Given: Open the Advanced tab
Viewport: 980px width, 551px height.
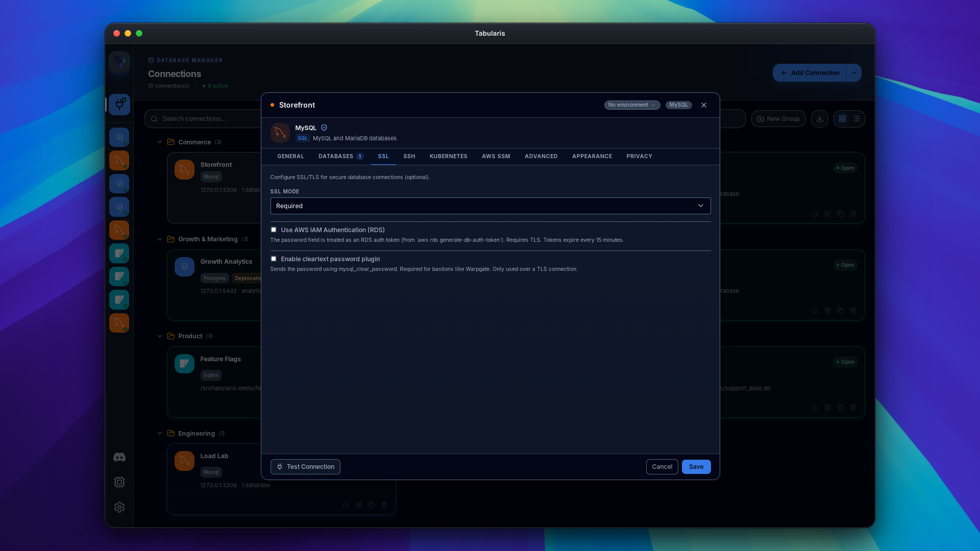Looking at the screenshot, I should [541, 157].
